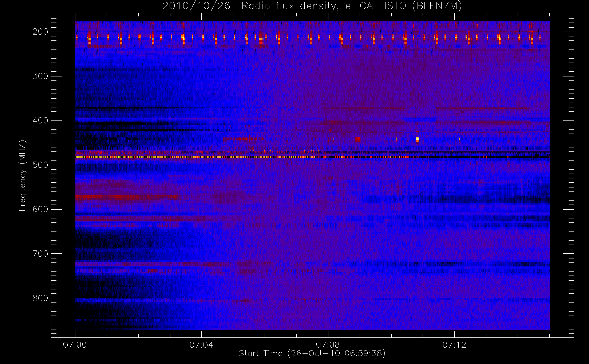Screen dimensions: 589x364
Task: Click the red burst spot near 07:09 at 440 MHz
Action: (x=358, y=139)
